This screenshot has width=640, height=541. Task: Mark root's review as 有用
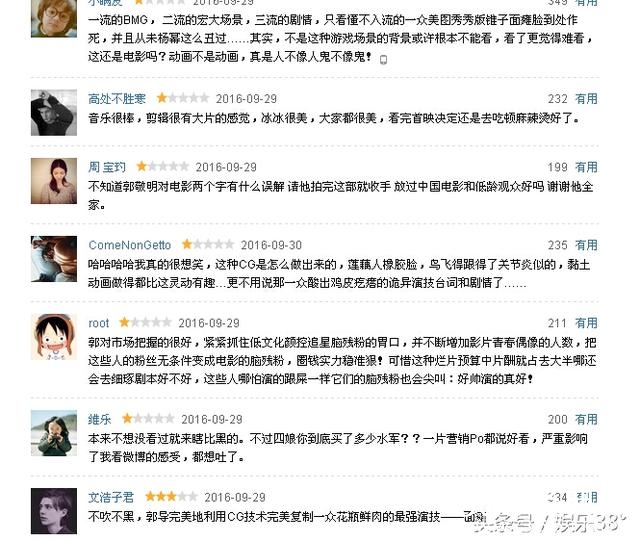point(586,323)
